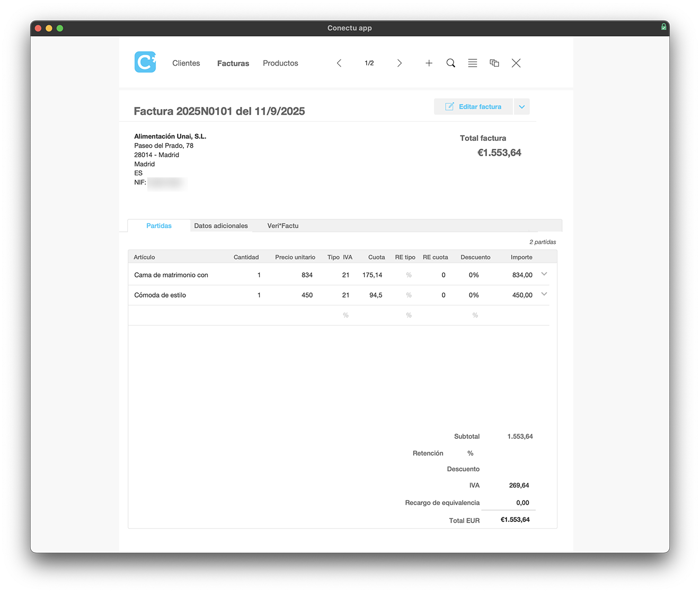Switch to the Veri*Factu tab

pos(282,226)
